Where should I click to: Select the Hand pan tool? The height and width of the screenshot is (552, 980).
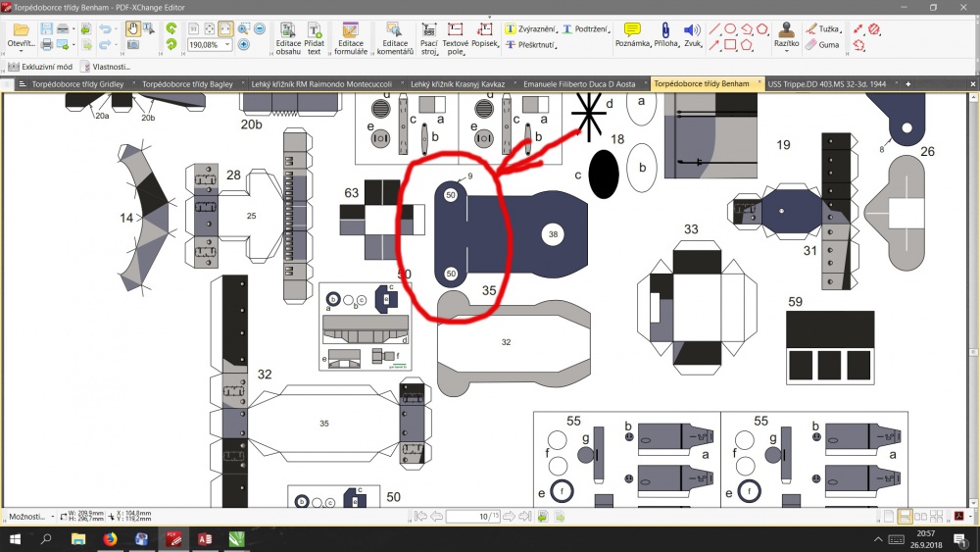(132, 28)
